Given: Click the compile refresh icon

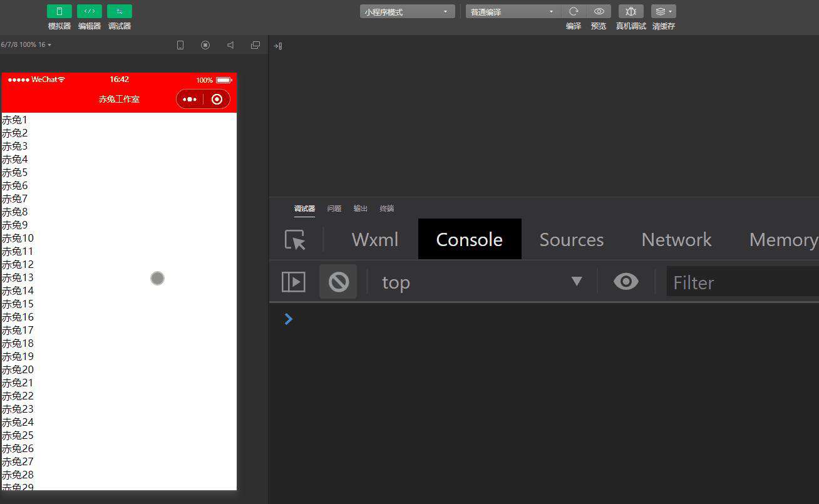Looking at the screenshot, I should [574, 12].
